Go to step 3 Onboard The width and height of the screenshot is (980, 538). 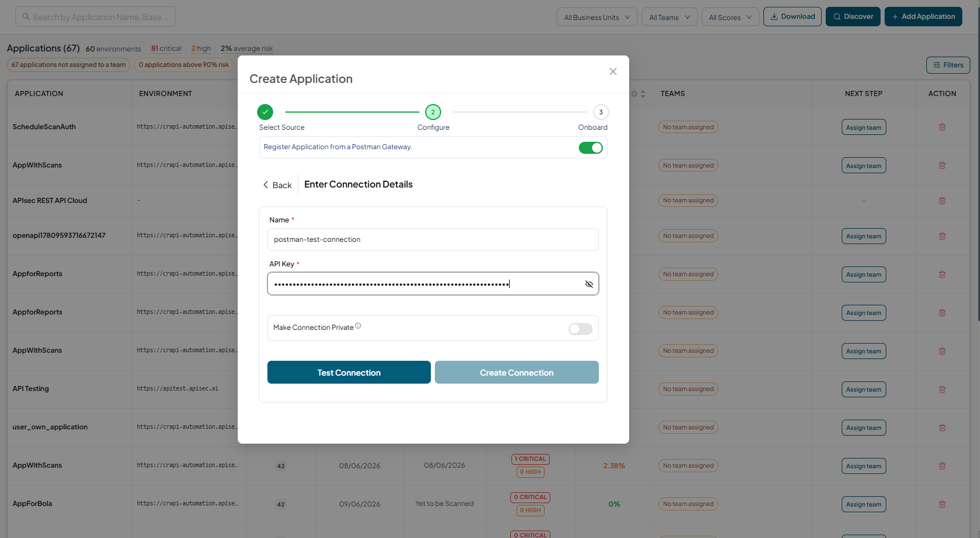click(x=601, y=112)
